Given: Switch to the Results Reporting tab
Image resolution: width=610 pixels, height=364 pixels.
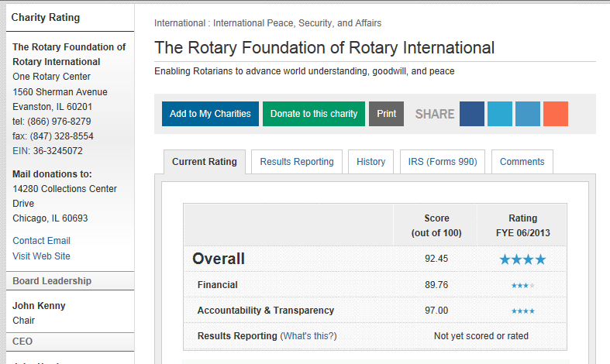Looking at the screenshot, I should (x=297, y=162).
